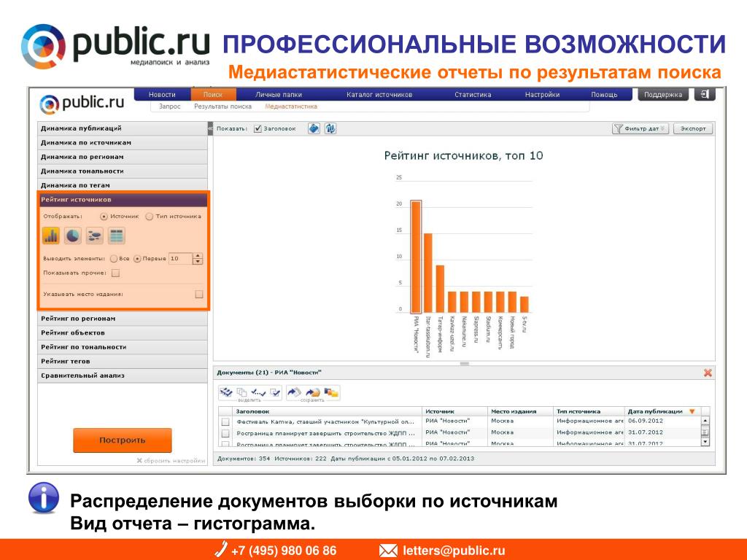Click the documents table scrollbar down arrow
Image resolution: width=747 pixels, height=560 pixels.
(705, 443)
